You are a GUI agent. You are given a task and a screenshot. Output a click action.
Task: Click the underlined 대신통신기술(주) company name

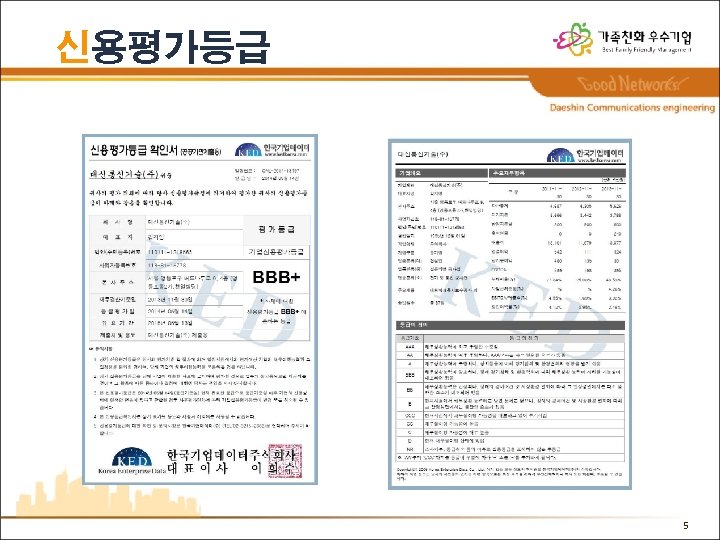pos(124,174)
